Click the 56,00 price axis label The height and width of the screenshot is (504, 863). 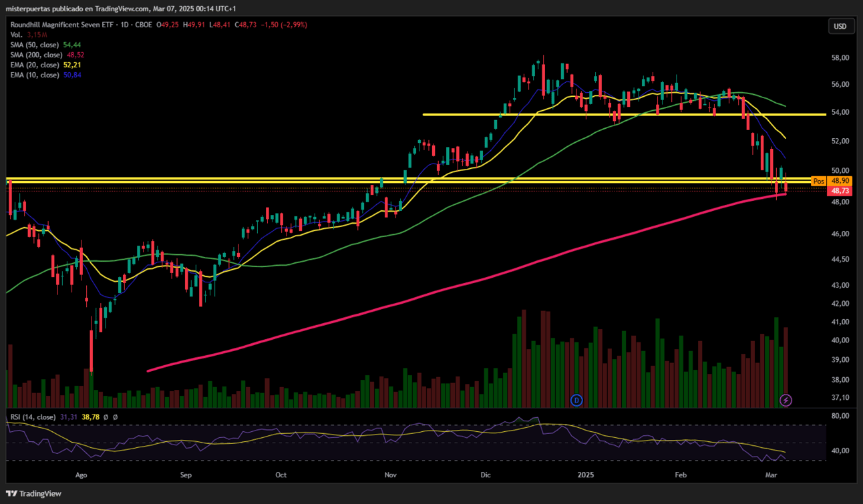point(840,85)
